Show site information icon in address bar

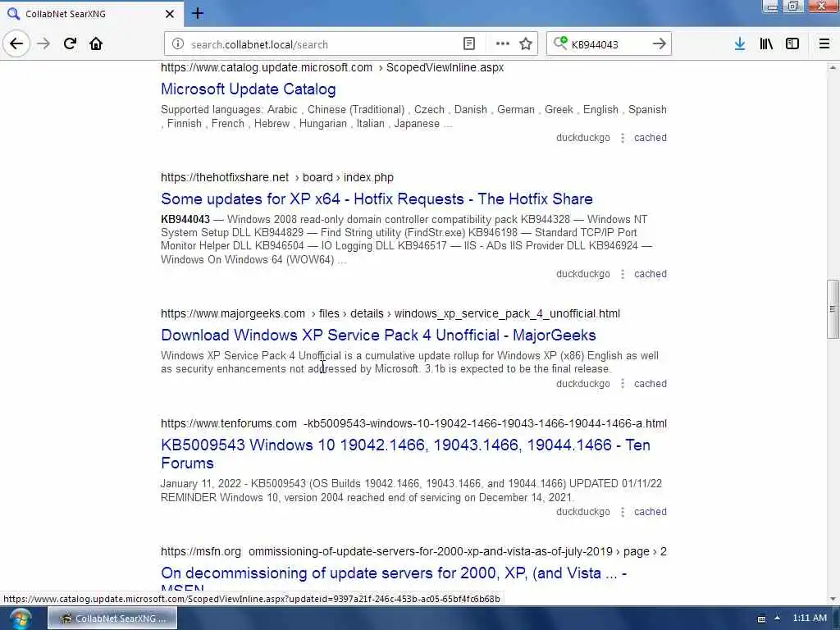[x=178, y=44]
